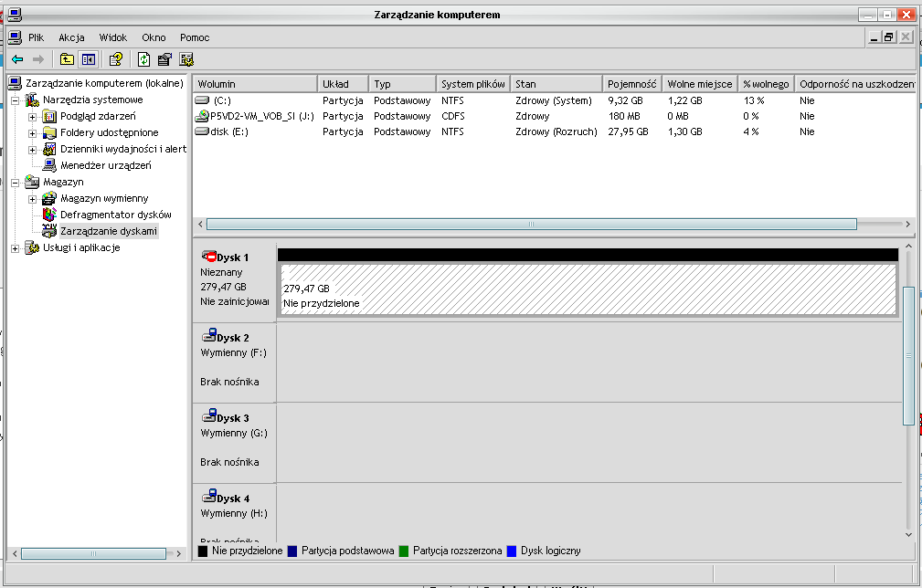Click the Magazyn node icon
Screen dimensions: 922x588
[x=32, y=182]
